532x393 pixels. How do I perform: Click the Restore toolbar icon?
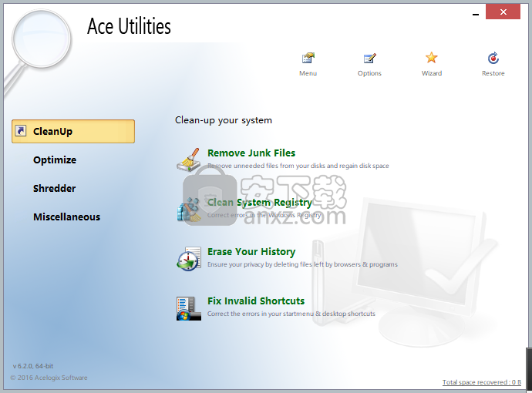493,59
